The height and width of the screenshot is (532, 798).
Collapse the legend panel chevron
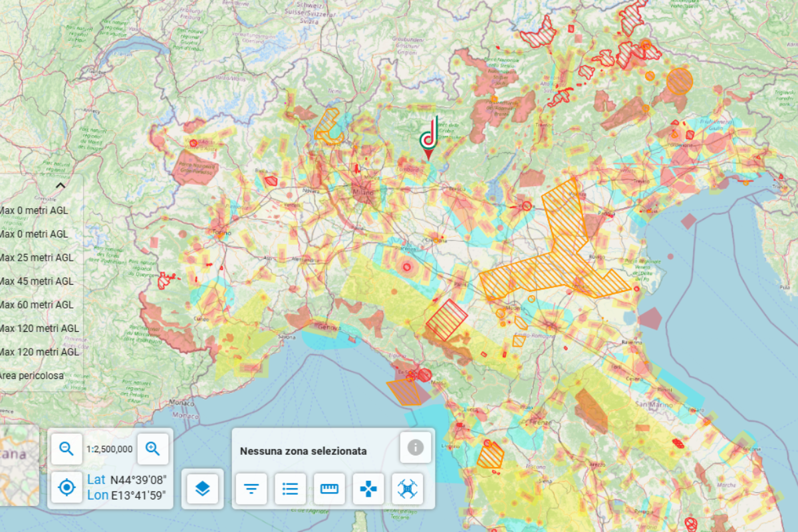pos(60,186)
